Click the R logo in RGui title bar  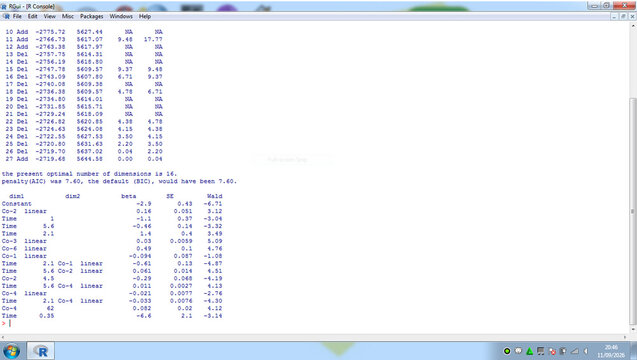click(4, 7)
